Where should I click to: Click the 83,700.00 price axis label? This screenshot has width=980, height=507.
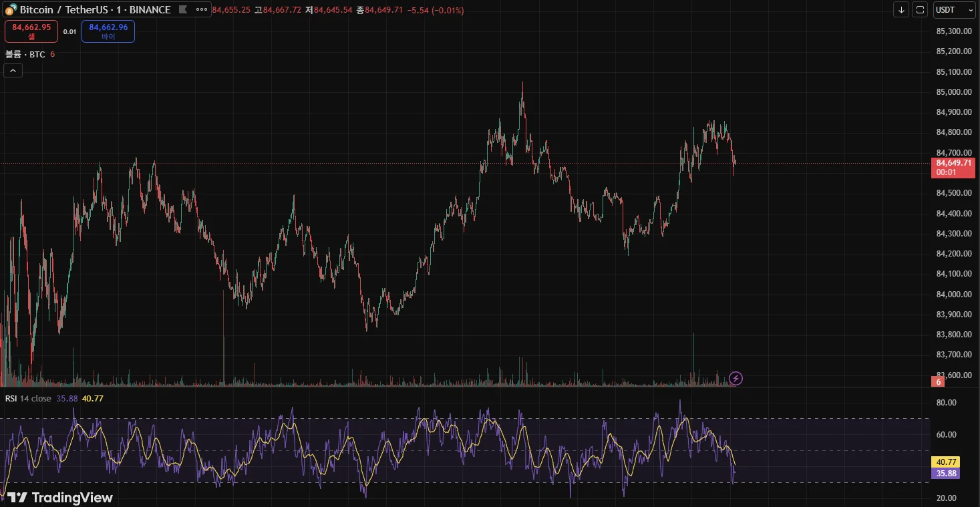[953, 355]
